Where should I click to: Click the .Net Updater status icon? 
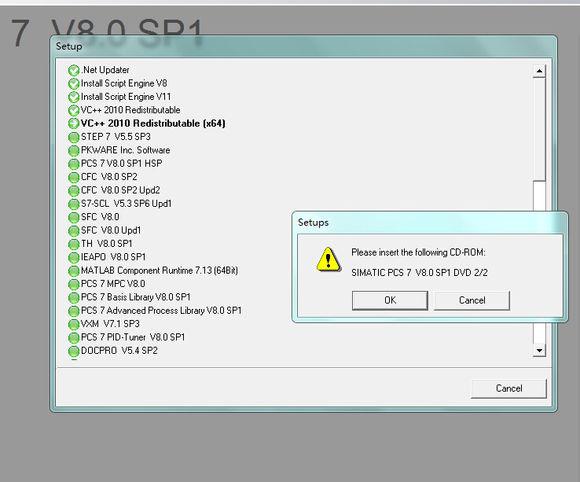74,70
